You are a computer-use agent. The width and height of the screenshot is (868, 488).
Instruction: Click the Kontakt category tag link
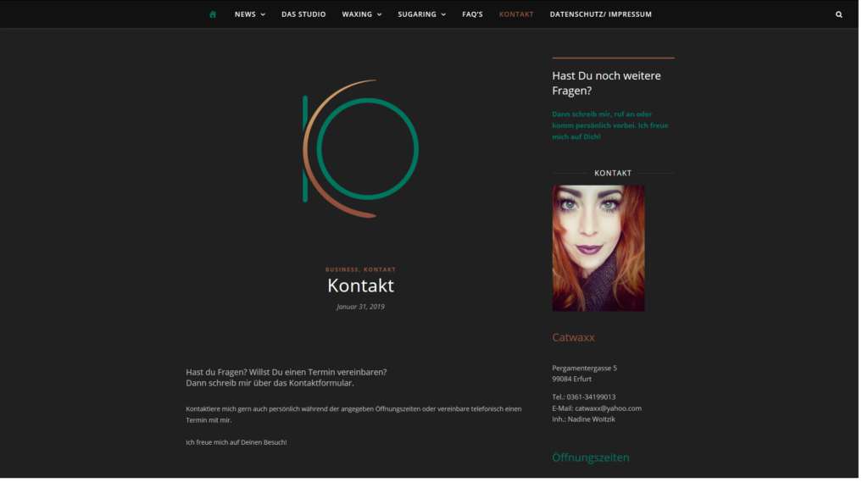pos(380,269)
